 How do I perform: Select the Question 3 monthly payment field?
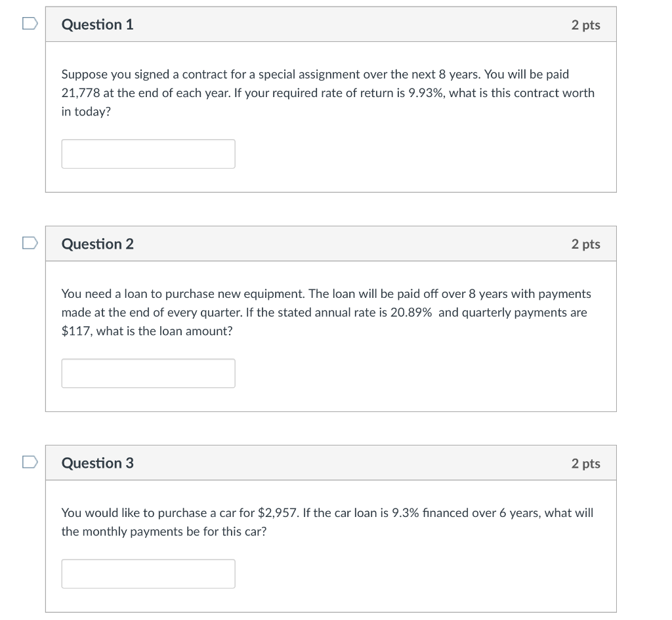148,573
